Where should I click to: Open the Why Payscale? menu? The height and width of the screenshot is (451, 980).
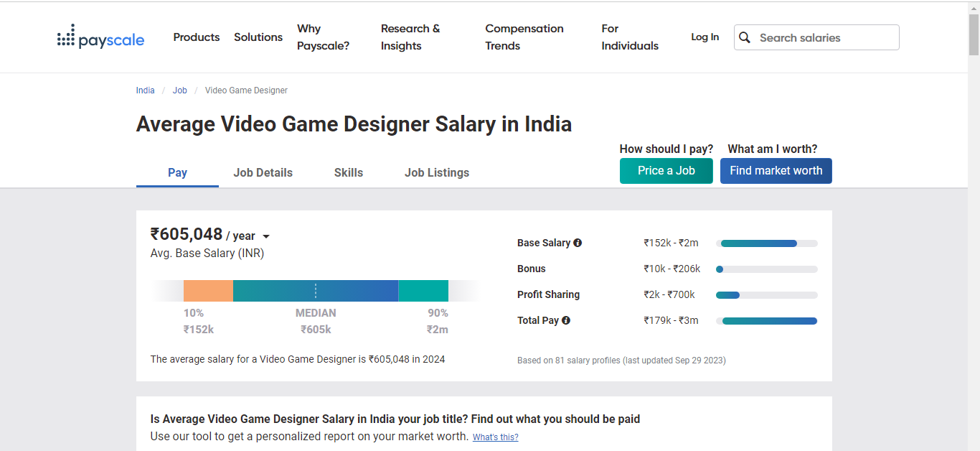click(323, 37)
